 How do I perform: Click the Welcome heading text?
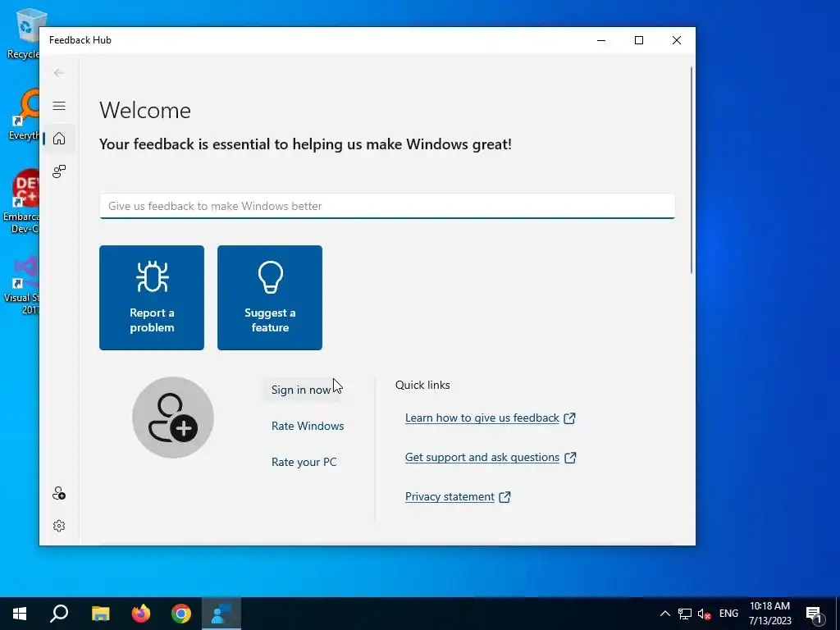tap(145, 111)
